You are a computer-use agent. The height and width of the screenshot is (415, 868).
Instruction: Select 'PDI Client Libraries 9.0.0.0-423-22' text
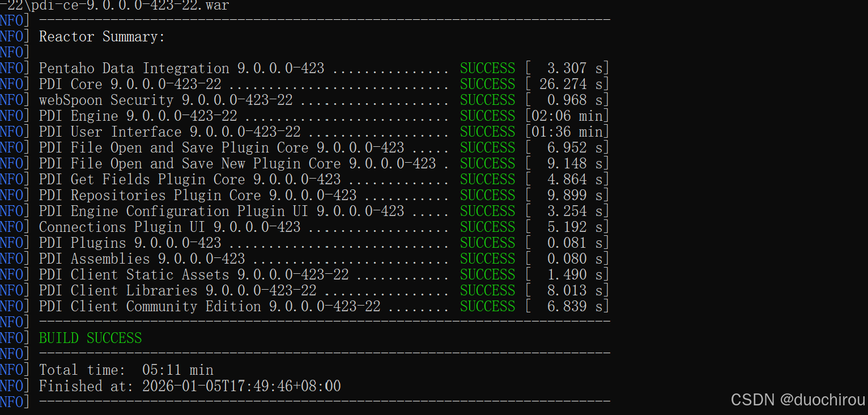point(178,291)
